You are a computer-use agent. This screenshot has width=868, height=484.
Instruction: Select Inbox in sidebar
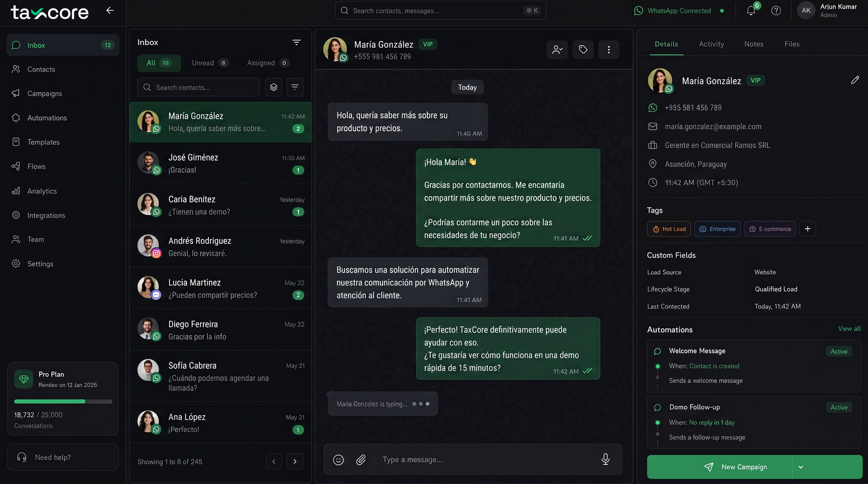[x=63, y=45]
